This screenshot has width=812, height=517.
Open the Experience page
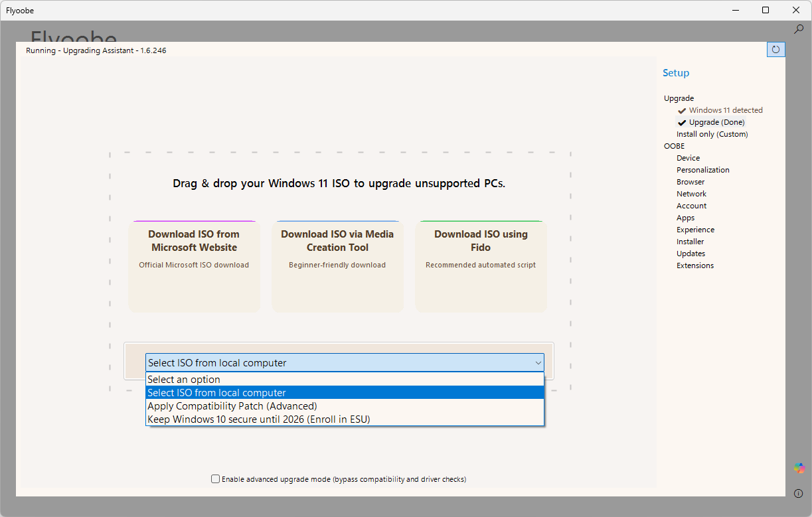coord(695,230)
